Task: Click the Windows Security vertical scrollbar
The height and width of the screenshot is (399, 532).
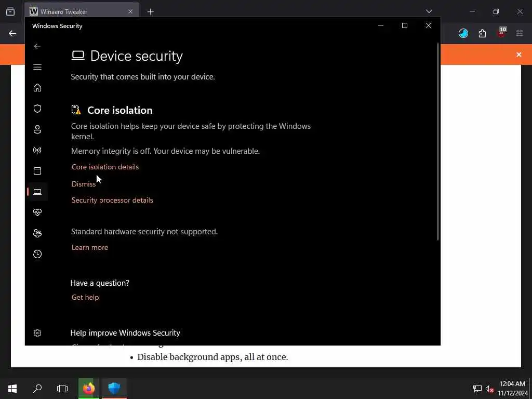Action: (x=437, y=142)
